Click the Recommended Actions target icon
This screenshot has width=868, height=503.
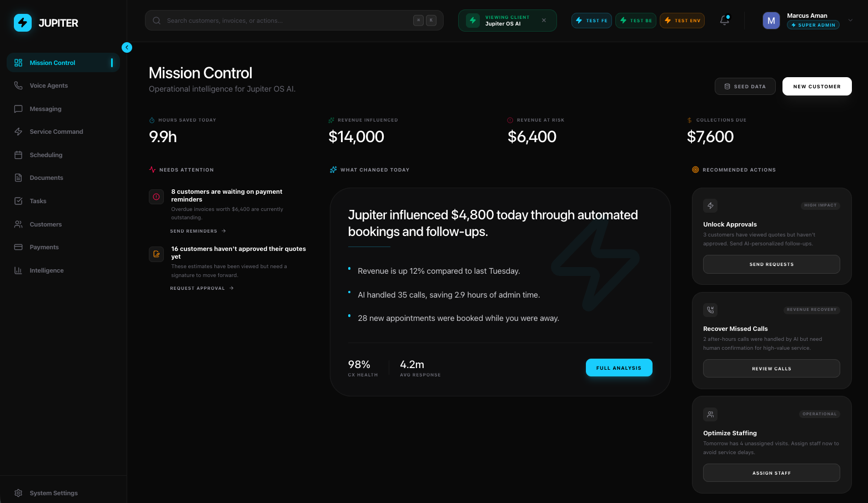click(695, 170)
